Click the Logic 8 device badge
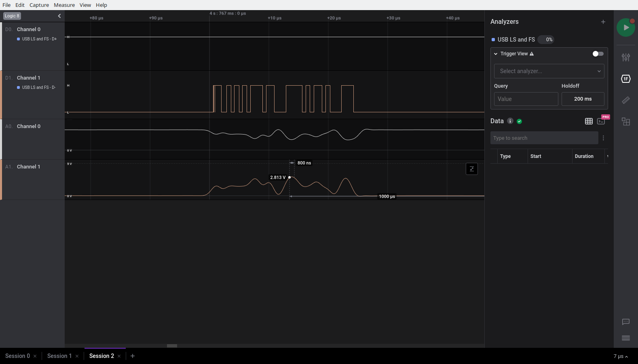Viewport: 638px width, 364px height. (x=12, y=16)
